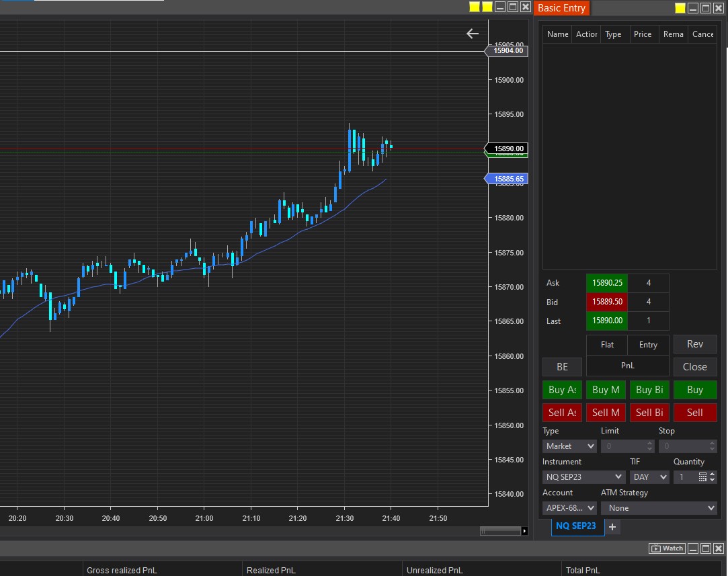Expand the Instrument dropdown showing NQ SEP23
Viewport: 728px width, 576px height.
(x=583, y=477)
